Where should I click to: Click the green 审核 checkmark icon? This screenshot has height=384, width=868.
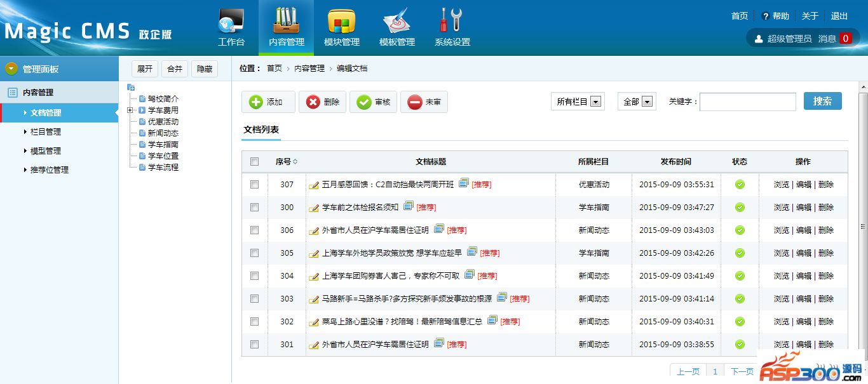click(363, 102)
